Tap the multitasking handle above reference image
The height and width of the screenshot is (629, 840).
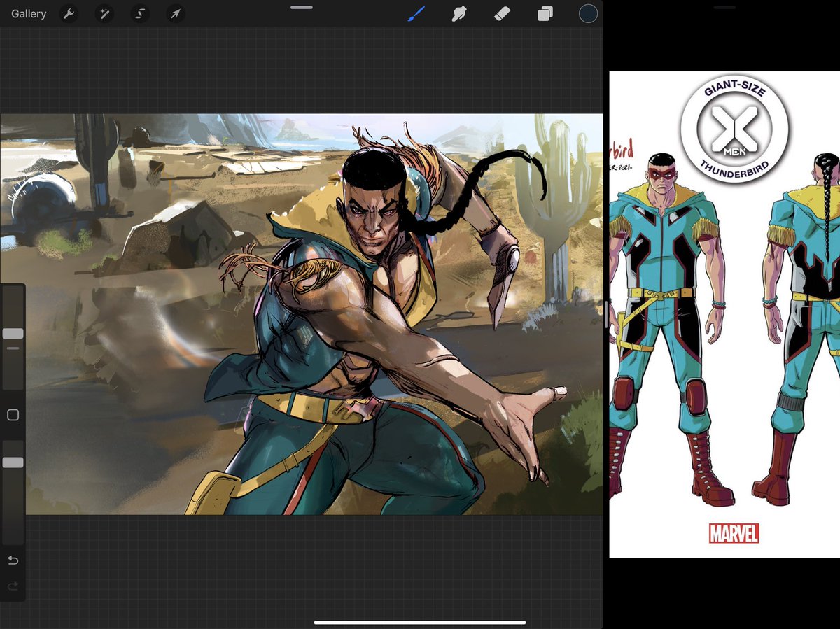coord(724,7)
